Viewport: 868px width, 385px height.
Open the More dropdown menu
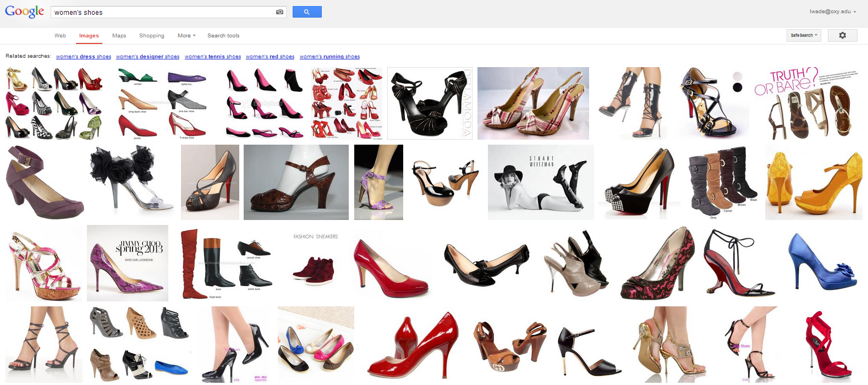pos(186,36)
